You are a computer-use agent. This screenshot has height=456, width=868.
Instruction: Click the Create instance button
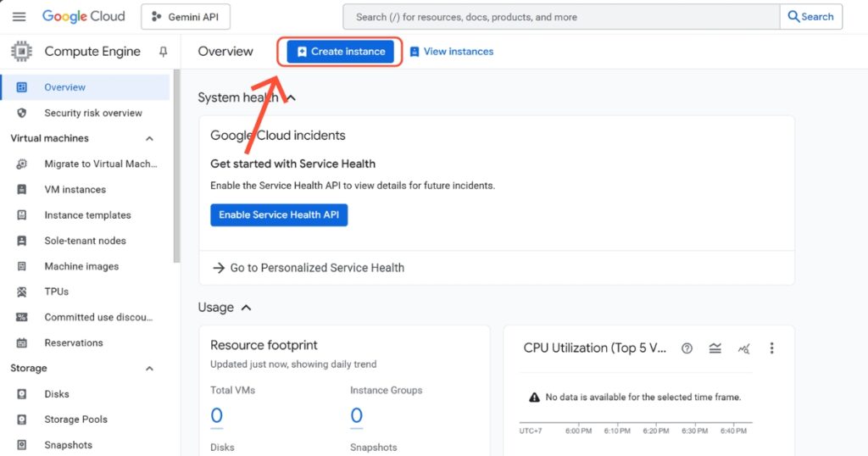[x=340, y=52]
